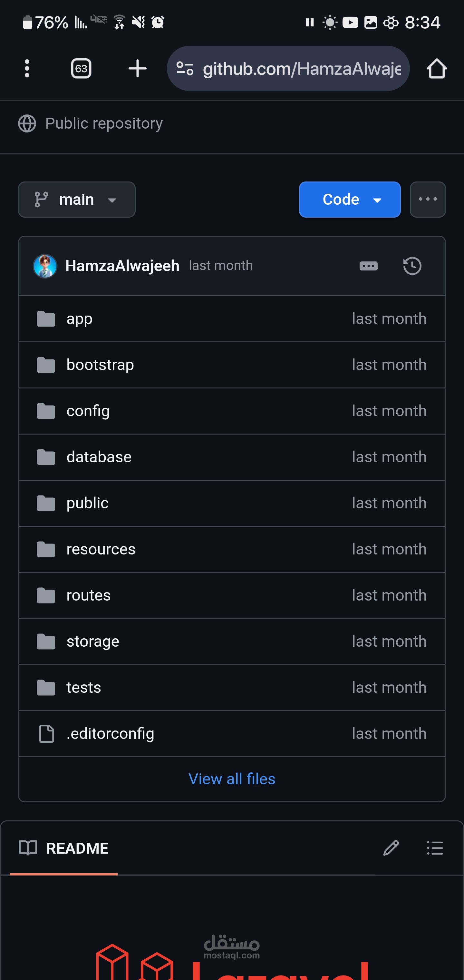
Task: Click the folder icon beside resources
Action: point(46,549)
